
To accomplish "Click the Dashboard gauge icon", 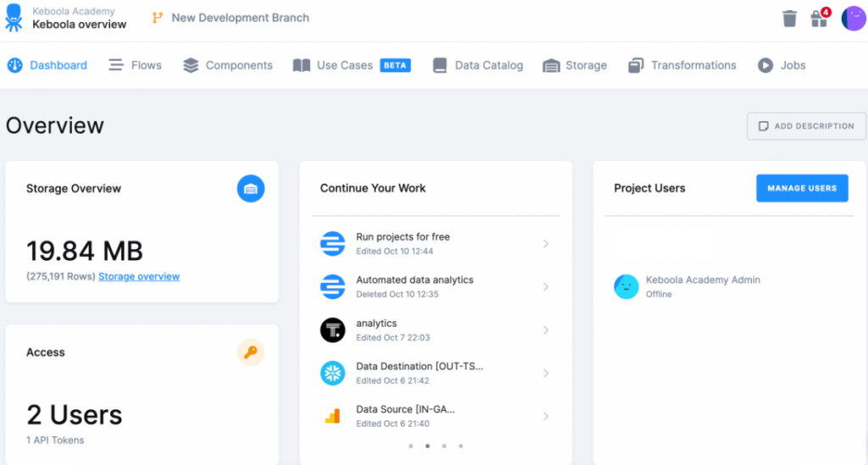I will (x=15, y=65).
